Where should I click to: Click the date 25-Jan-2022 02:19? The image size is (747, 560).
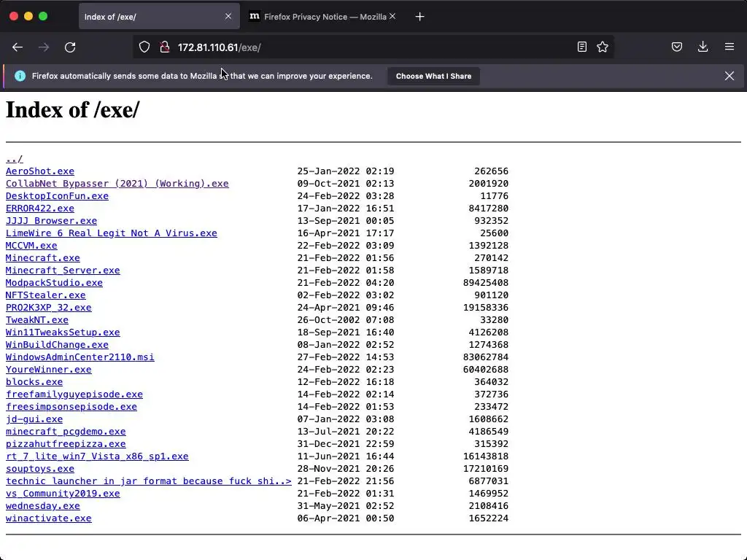coord(346,171)
